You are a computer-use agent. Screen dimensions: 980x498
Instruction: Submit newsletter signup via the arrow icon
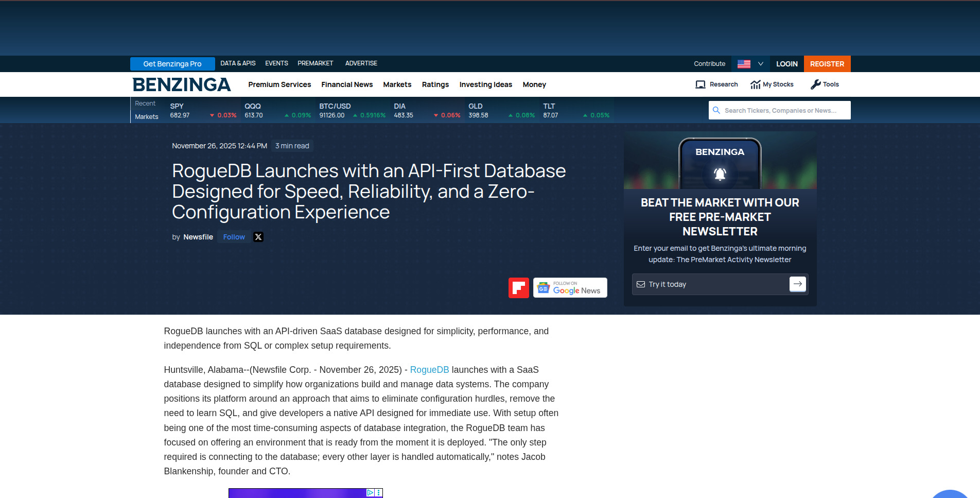[x=797, y=284]
